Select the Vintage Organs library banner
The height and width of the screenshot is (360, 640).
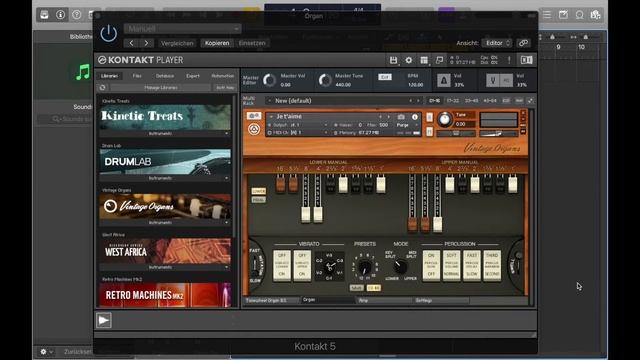pyautogui.click(x=165, y=207)
